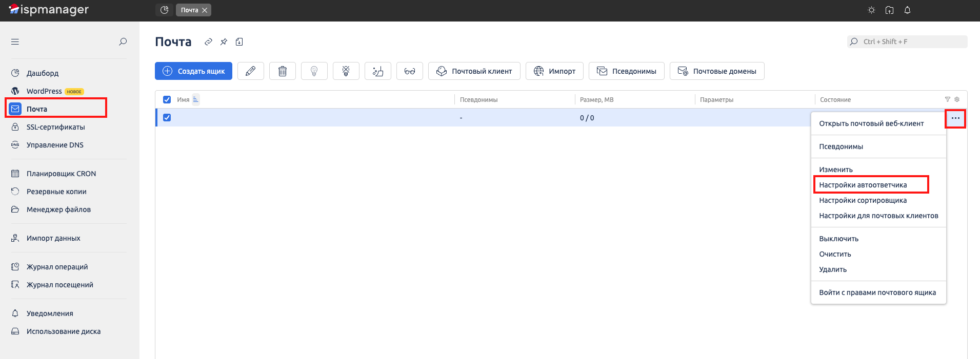980x359 pixels.
Task: Open Почтовые домены button
Action: point(716,71)
